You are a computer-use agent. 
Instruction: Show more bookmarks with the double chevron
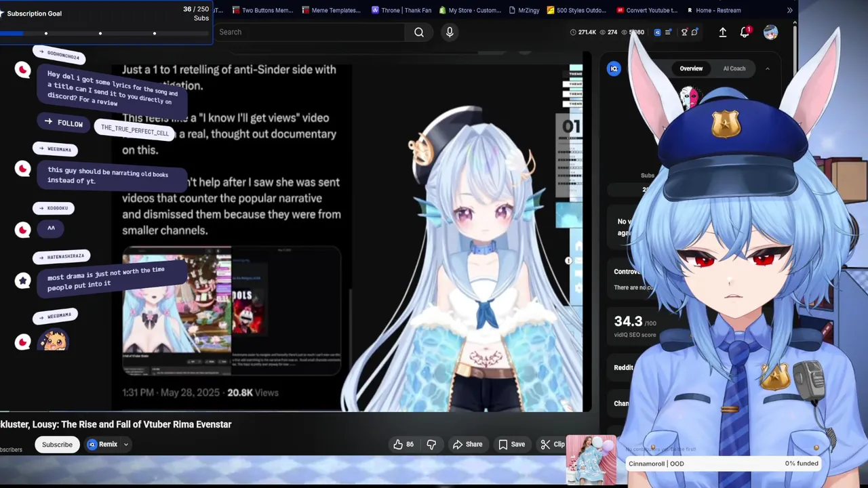coord(789,10)
